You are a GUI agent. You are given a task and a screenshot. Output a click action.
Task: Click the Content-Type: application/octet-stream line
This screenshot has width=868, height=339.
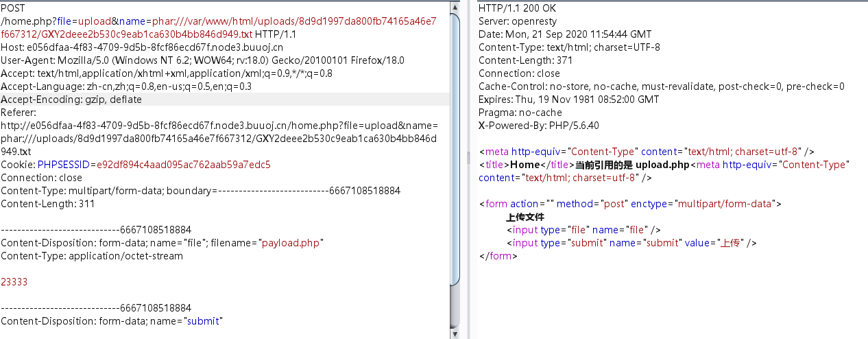(x=92, y=256)
